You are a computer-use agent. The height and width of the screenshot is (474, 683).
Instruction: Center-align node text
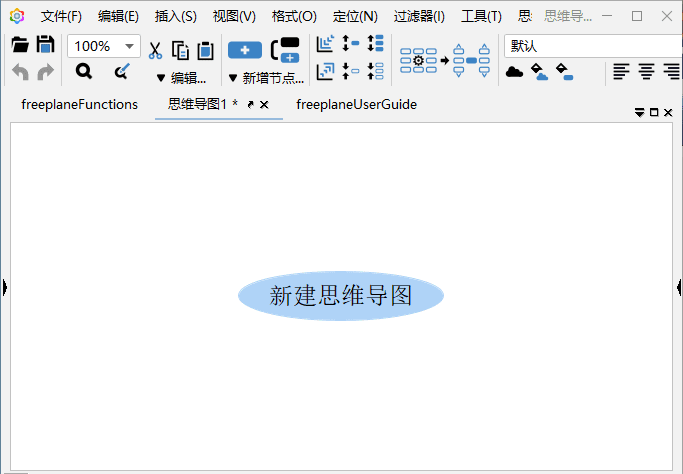(x=646, y=71)
